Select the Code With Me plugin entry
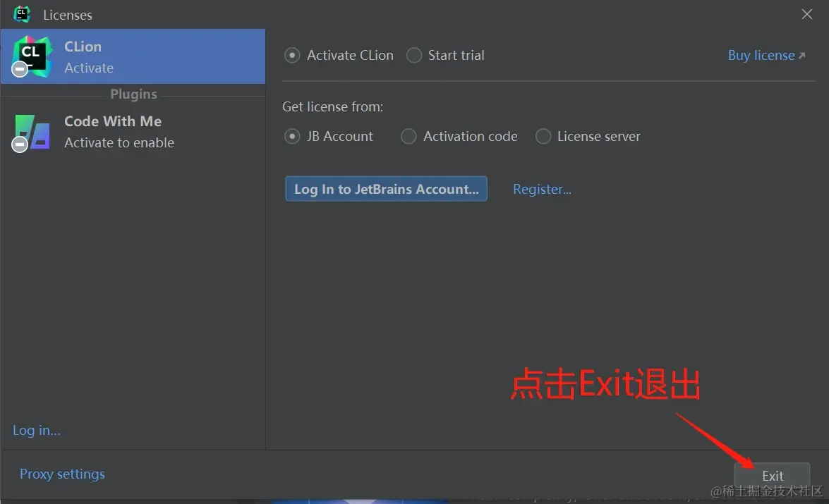 (133, 132)
